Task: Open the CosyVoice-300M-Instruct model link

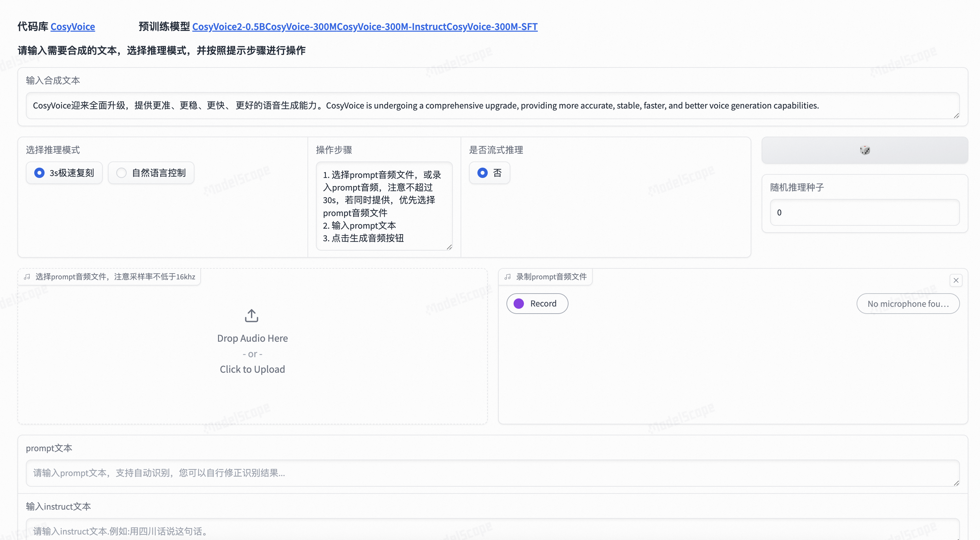Action: (x=391, y=26)
